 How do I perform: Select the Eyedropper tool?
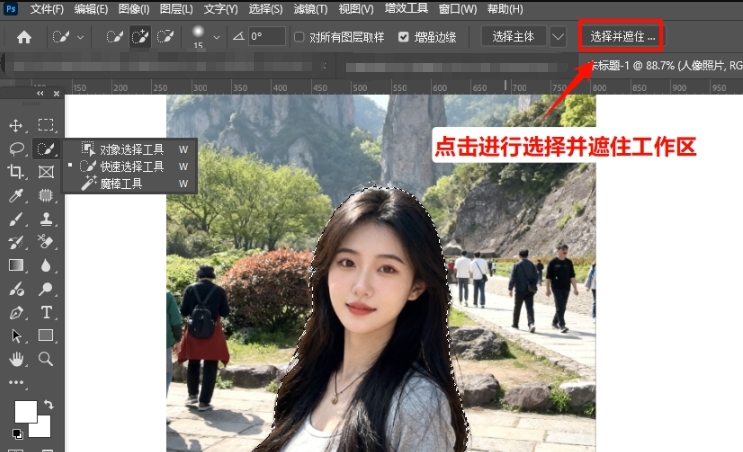16,195
